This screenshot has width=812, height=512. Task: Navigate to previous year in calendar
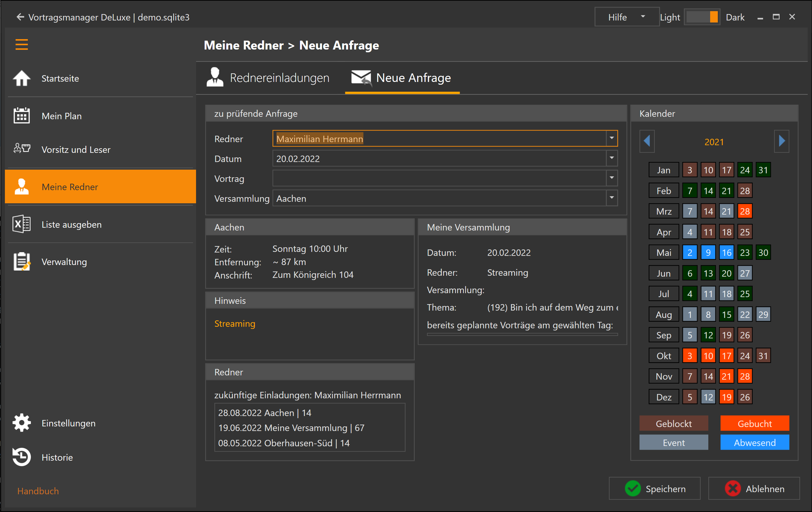tap(648, 142)
